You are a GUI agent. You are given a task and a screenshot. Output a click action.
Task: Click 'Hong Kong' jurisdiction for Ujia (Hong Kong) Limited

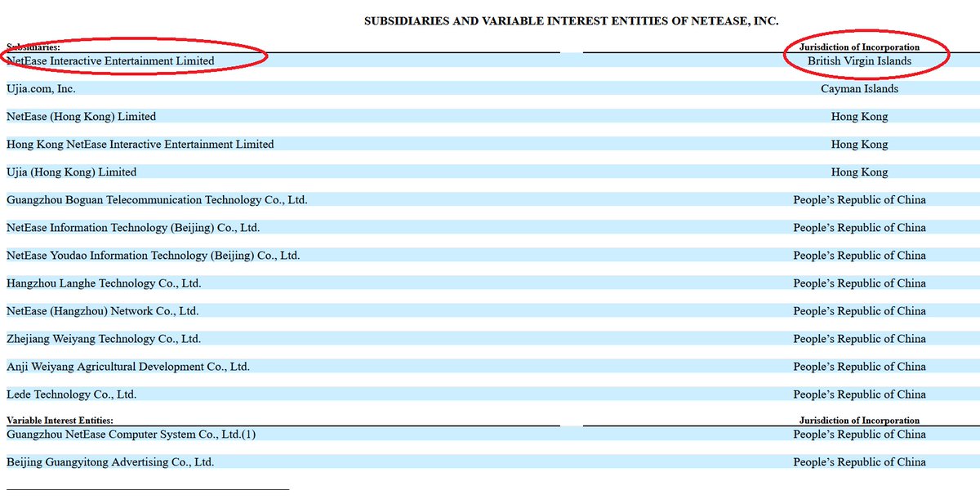[859, 172]
